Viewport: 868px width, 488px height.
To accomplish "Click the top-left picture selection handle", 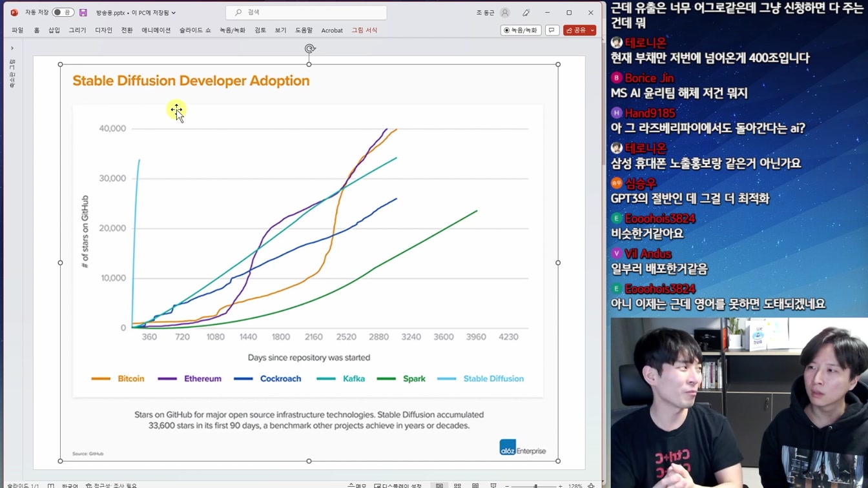I will pos(61,65).
